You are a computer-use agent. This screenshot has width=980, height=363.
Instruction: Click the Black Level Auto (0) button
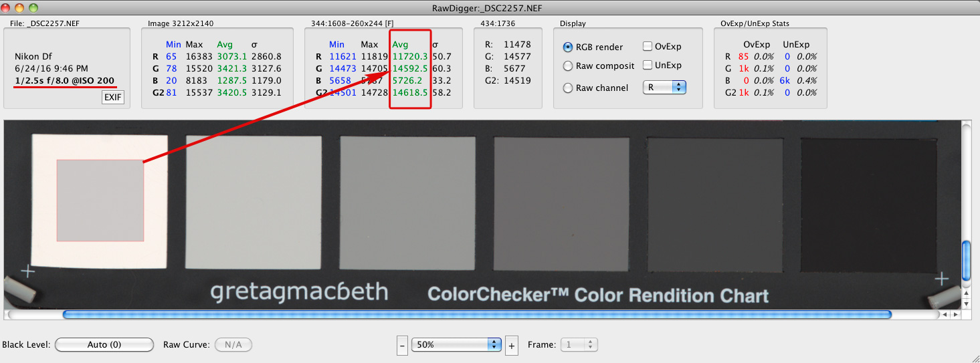click(x=104, y=345)
